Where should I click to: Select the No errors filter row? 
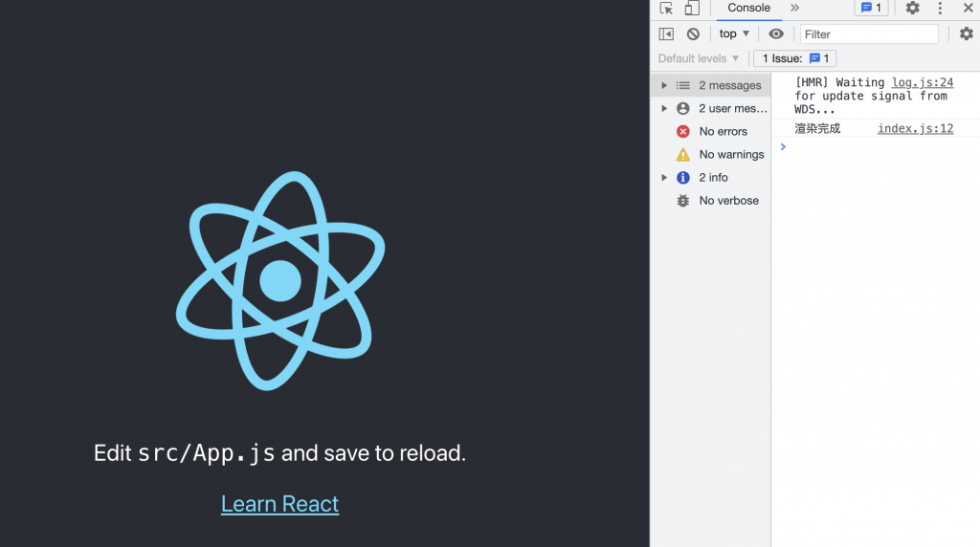[711, 132]
